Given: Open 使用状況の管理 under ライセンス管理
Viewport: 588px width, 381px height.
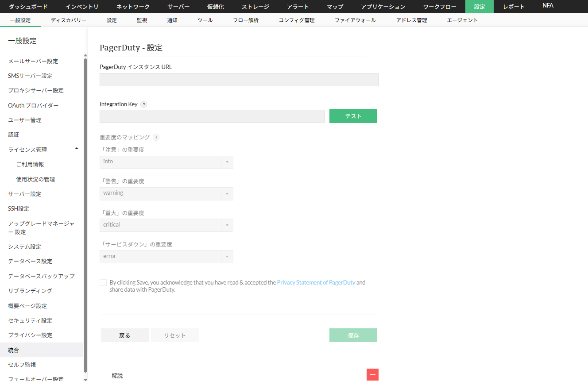Looking at the screenshot, I should tap(35, 179).
